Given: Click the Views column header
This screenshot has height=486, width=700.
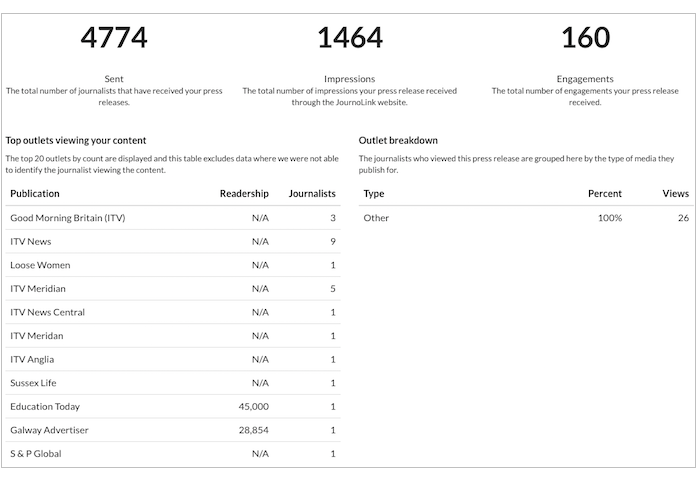Looking at the screenshot, I should tap(676, 194).
